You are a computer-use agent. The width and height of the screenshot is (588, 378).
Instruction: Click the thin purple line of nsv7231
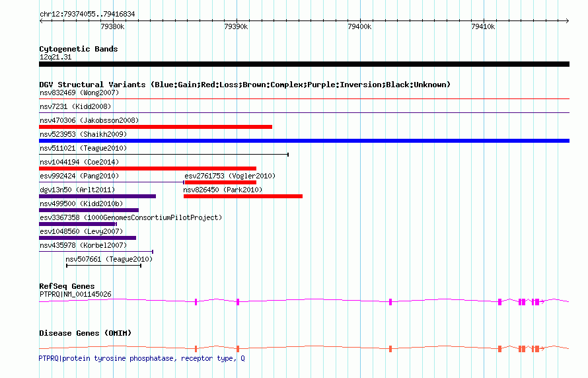304,113
